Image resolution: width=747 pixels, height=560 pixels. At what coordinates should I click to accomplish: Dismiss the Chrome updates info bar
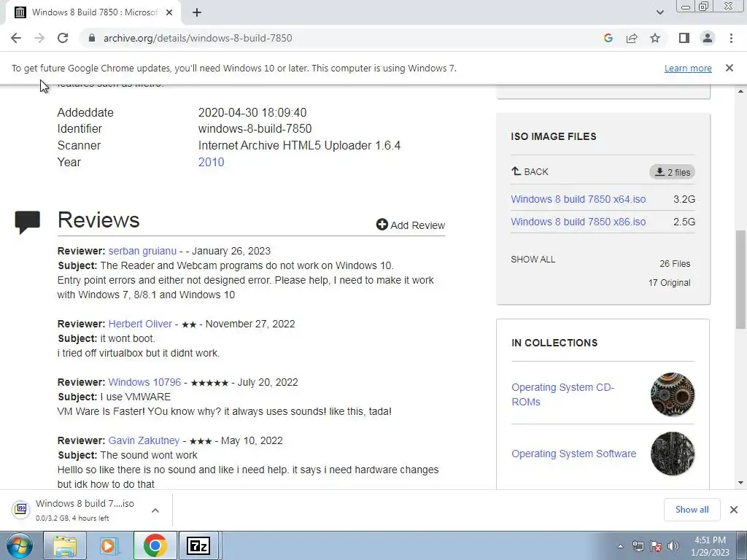tap(729, 68)
